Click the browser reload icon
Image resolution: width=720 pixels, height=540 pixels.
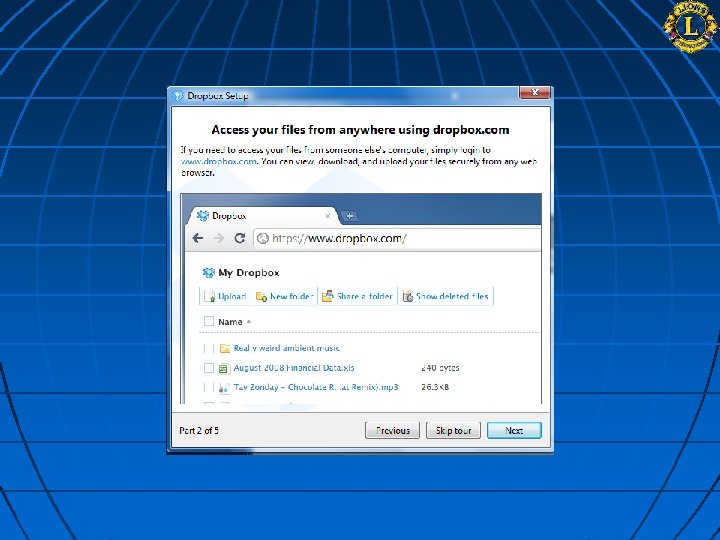(x=240, y=238)
